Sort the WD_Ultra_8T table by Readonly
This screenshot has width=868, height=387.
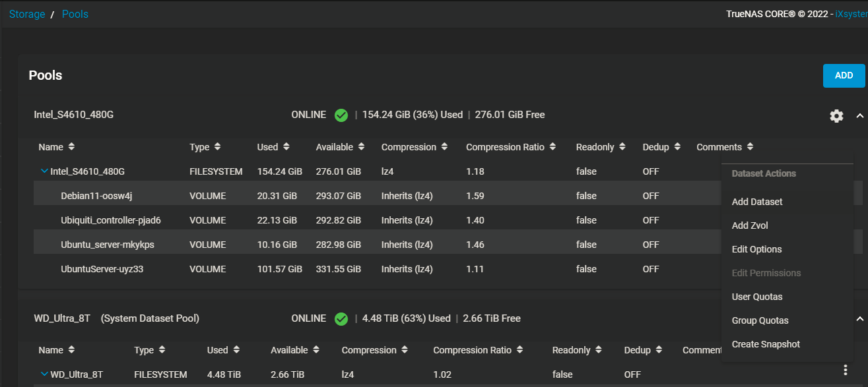pos(578,350)
